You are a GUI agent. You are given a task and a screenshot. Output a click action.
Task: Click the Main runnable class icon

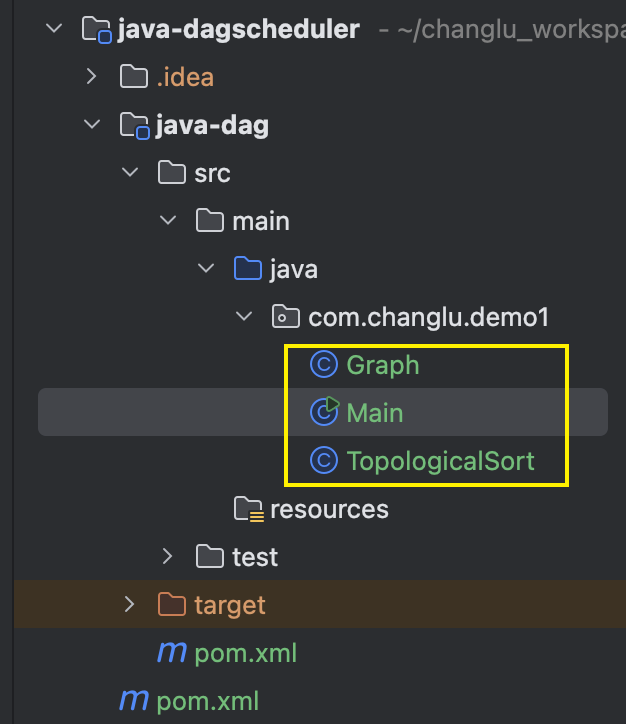pos(325,411)
